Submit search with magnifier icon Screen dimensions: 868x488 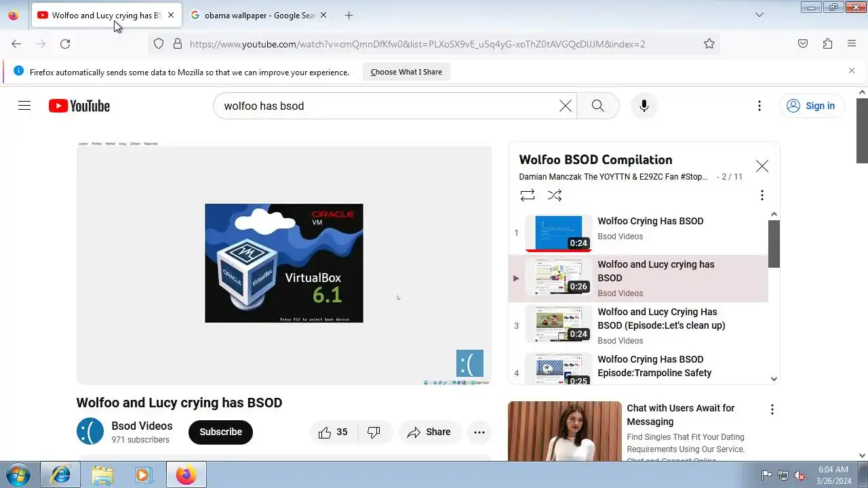[597, 106]
